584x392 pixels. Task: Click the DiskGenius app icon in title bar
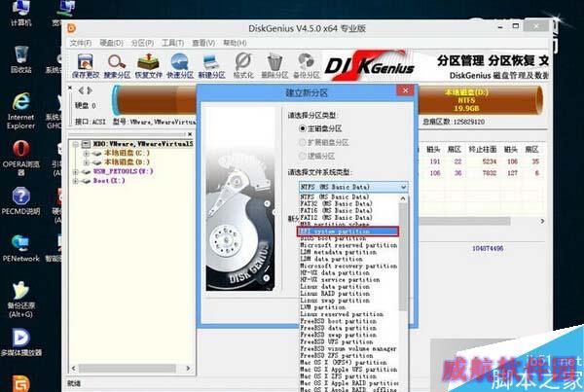pos(71,28)
